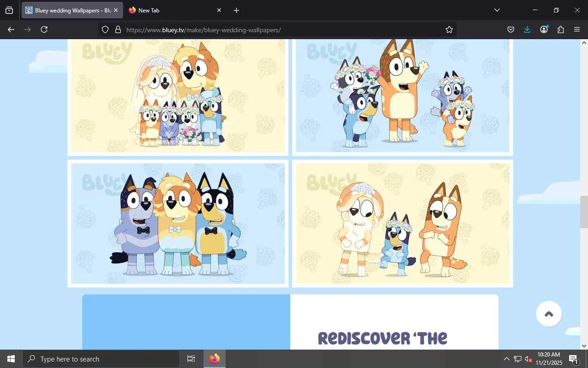Focus the bluey.tv URL address bar

277,29
